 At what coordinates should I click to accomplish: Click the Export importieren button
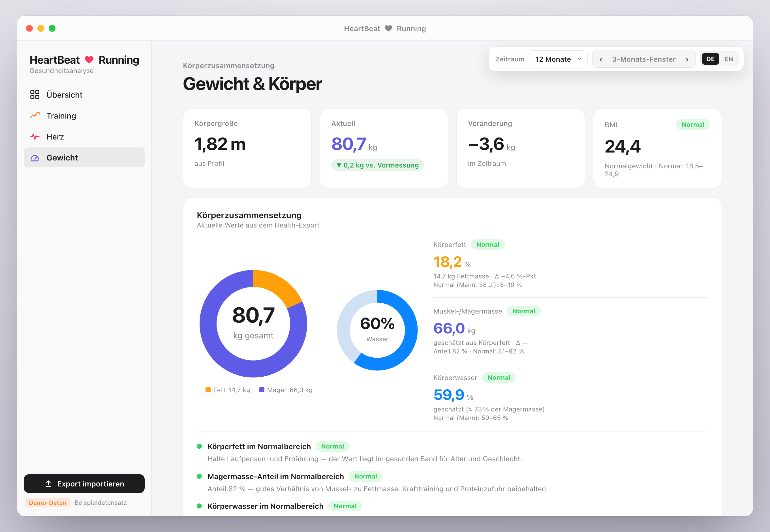click(x=84, y=483)
